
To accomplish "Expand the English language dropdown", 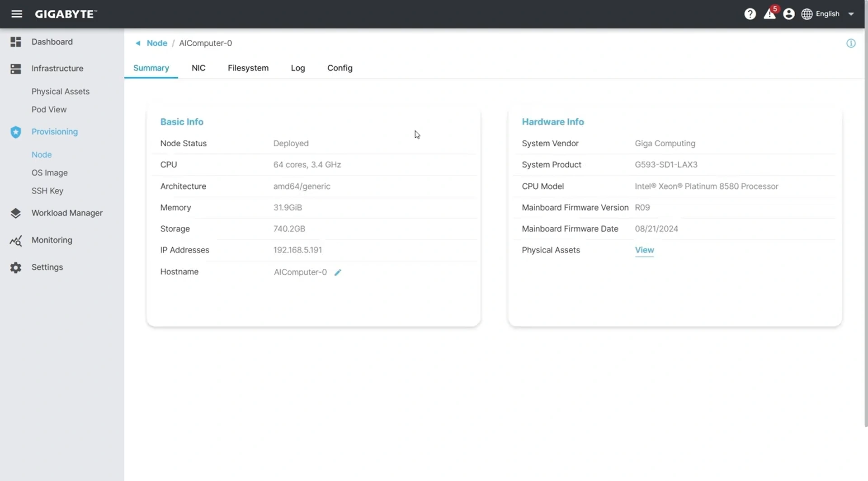I will (851, 14).
